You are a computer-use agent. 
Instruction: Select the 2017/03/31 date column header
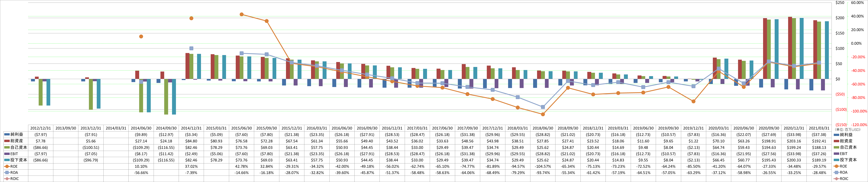(417, 128)
